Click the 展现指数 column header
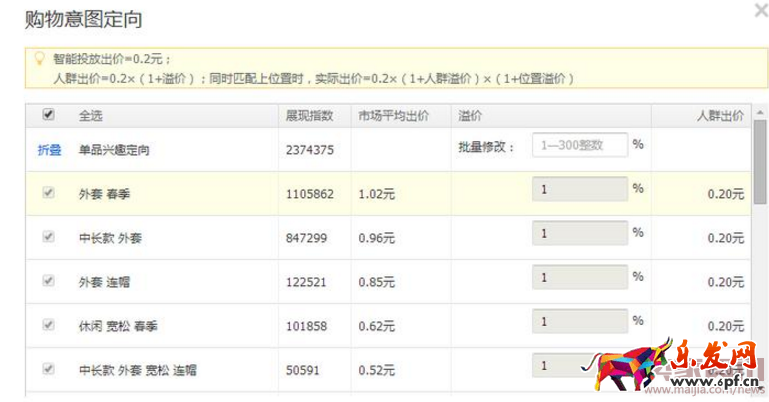 point(308,116)
